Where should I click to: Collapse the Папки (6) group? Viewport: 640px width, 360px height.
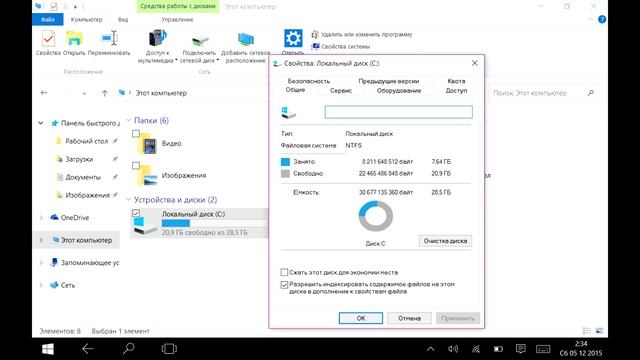[128, 120]
